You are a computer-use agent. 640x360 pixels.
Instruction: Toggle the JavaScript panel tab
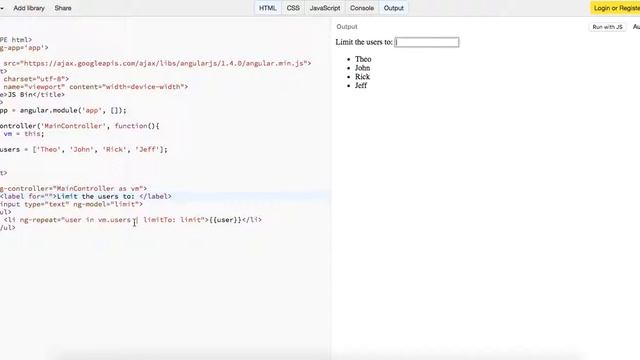pyautogui.click(x=325, y=8)
